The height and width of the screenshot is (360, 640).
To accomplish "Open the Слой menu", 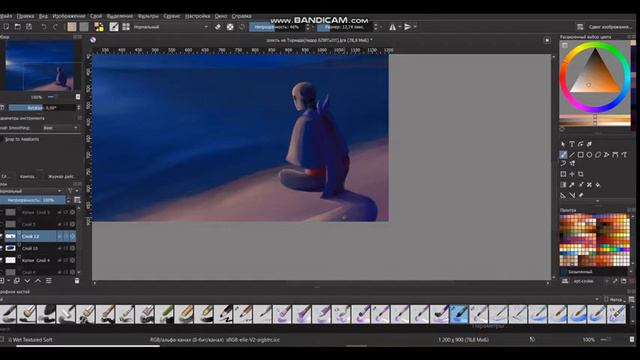I will tap(96, 16).
